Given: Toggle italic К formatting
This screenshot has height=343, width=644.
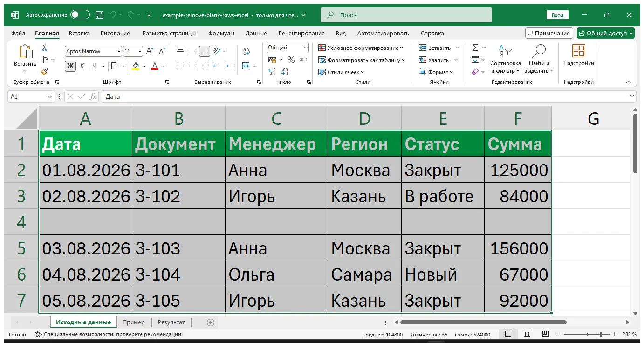Looking at the screenshot, I should coord(82,66).
